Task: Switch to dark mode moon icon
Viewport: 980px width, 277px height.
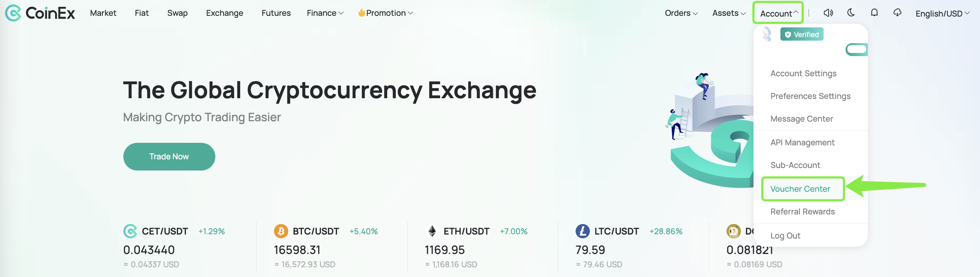Action: (851, 13)
